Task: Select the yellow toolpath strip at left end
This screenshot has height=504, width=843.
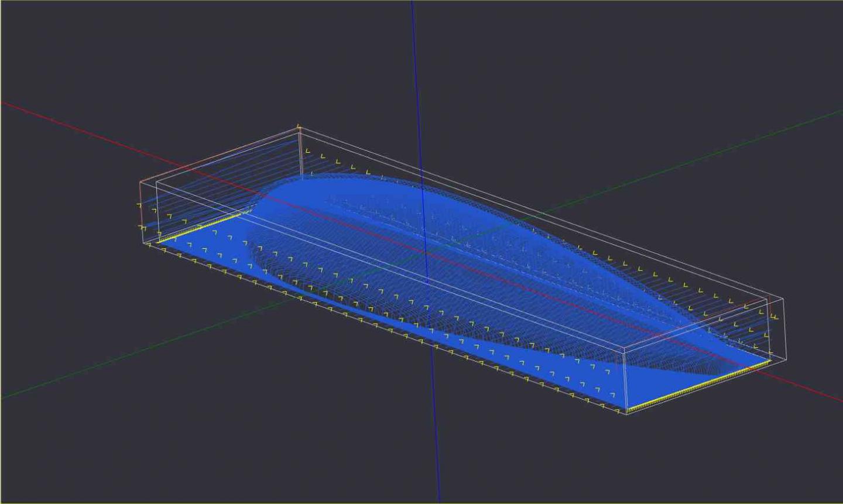Action: point(199,227)
